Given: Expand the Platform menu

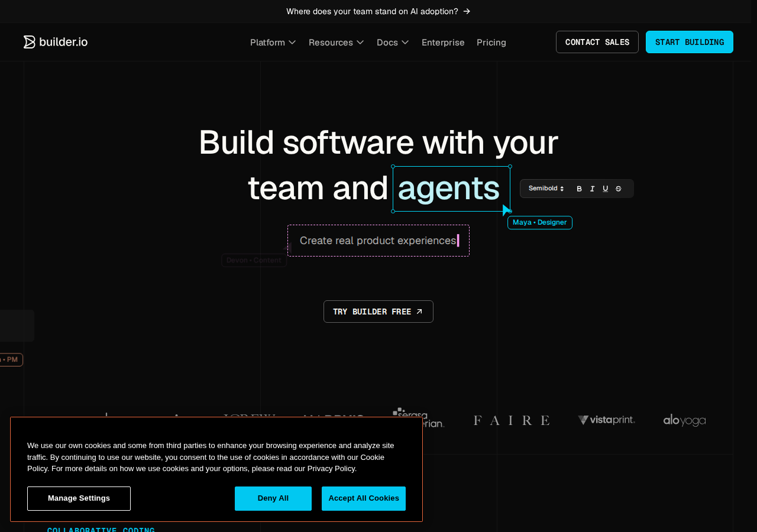Looking at the screenshot, I should [273, 43].
